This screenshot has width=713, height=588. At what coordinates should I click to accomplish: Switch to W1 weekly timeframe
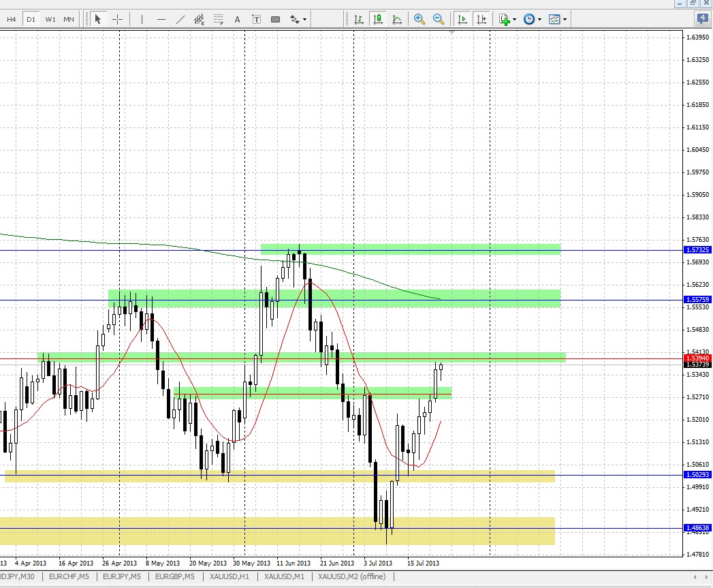pos(50,19)
